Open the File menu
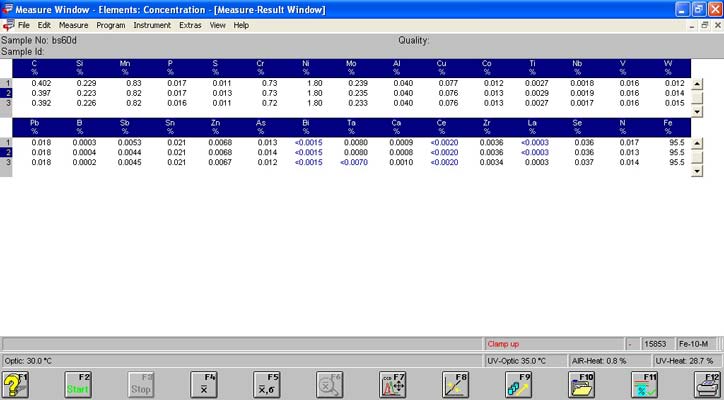This screenshot has height=400, width=724. point(24,25)
